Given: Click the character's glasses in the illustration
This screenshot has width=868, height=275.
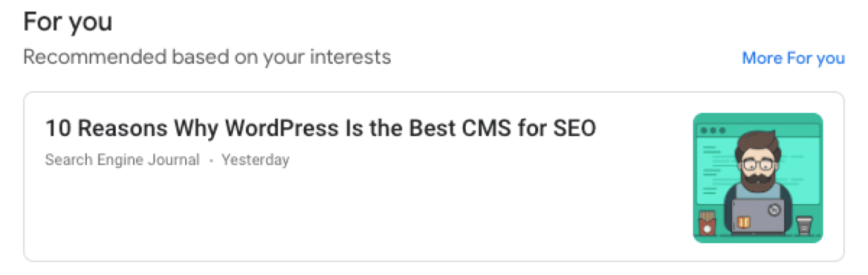Looking at the screenshot, I should pyautogui.click(x=757, y=164).
